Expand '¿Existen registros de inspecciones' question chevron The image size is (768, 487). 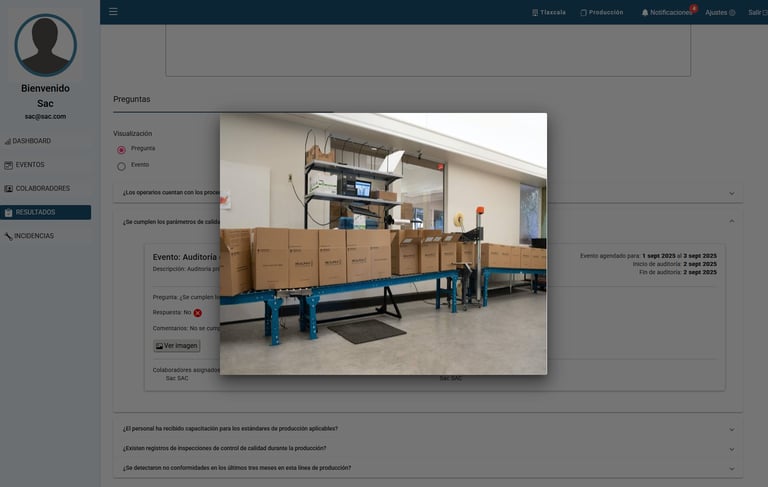point(732,449)
